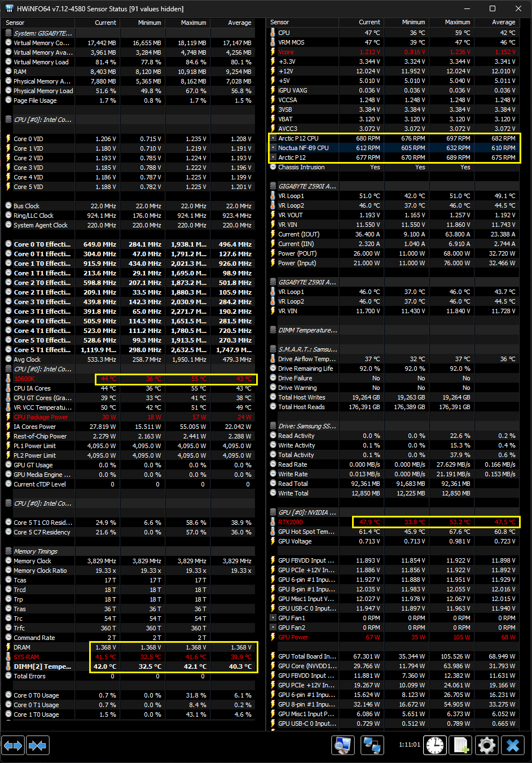The image size is (532, 763).
Task: Open sensor settings gear icon
Action: pyautogui.click(x=486, y=745)
